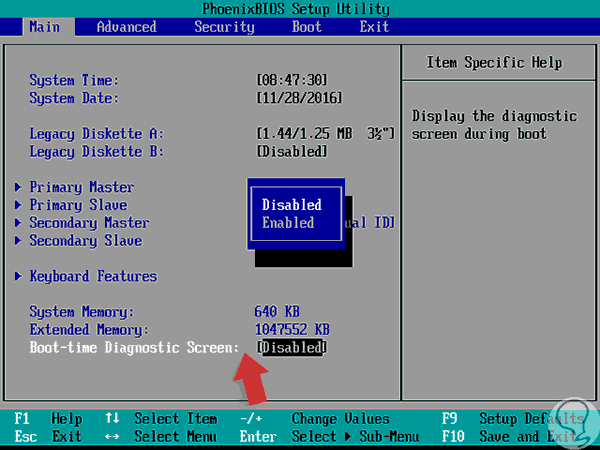Open Legacy Diskette A drive type

point(326,134)
